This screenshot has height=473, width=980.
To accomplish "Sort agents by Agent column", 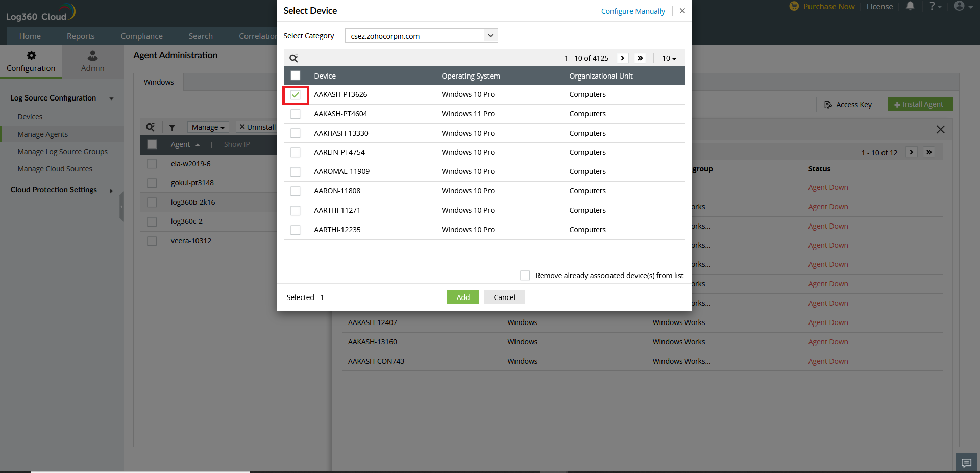I will (185, 145).
